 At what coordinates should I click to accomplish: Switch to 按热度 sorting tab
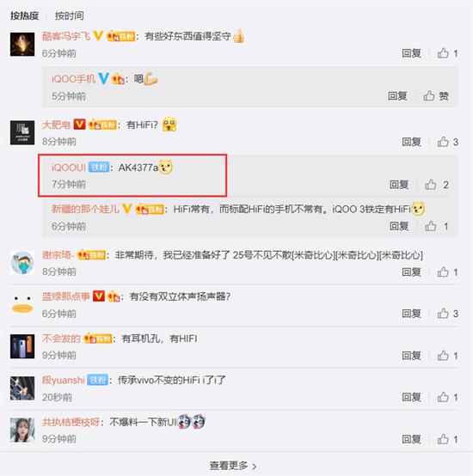(25, 15)
